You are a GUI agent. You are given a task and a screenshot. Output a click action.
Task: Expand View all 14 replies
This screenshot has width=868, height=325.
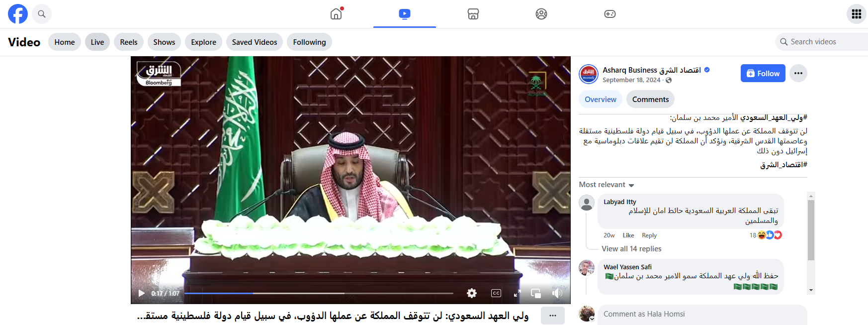(x=631, y=249)
